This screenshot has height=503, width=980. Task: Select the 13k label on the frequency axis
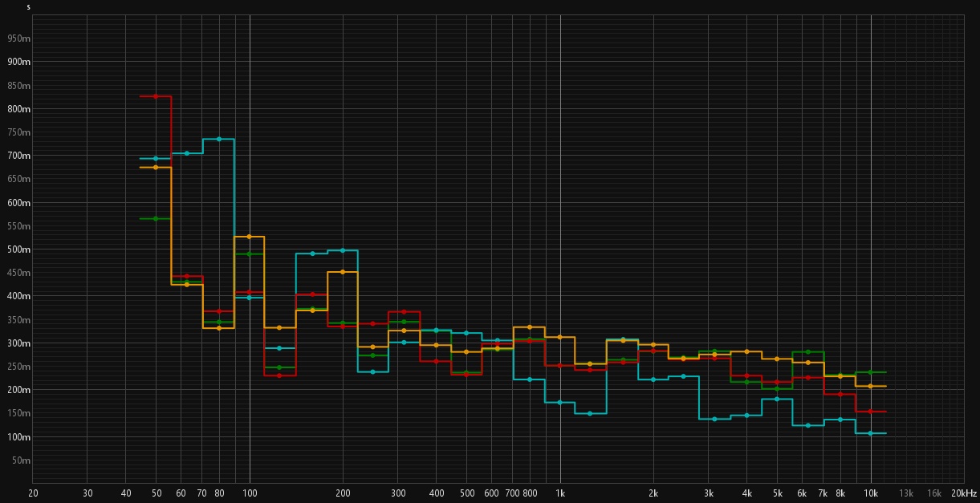[x=906, y=493]
